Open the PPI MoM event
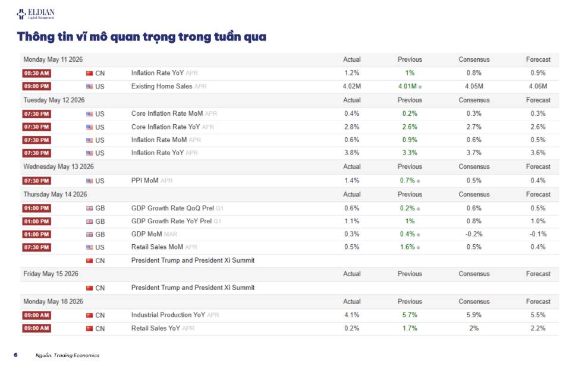 click(x=144, y=181)
